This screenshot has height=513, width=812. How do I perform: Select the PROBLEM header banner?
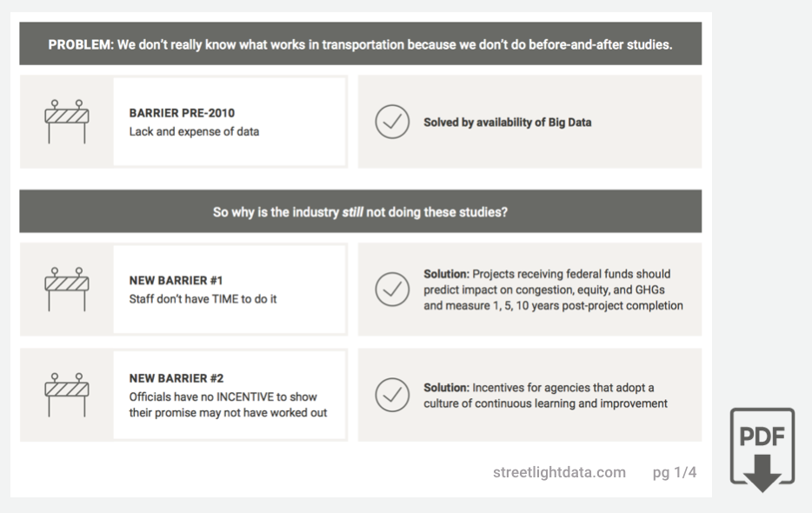point(361,43)
